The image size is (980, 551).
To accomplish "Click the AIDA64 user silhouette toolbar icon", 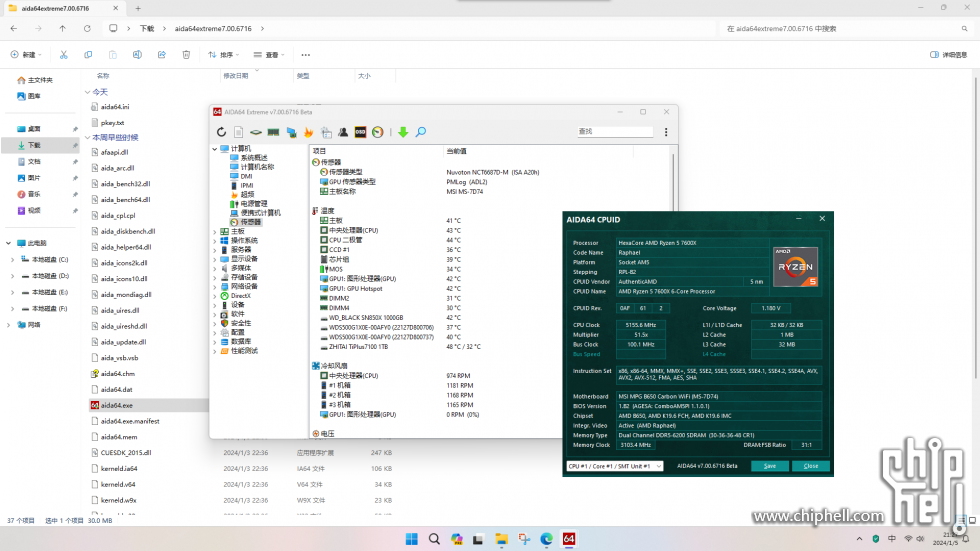I will [x=343, y=132].
